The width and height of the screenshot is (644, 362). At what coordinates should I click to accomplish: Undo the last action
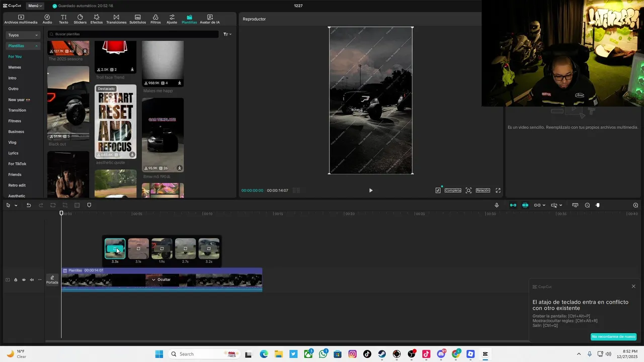pos(29,205)
